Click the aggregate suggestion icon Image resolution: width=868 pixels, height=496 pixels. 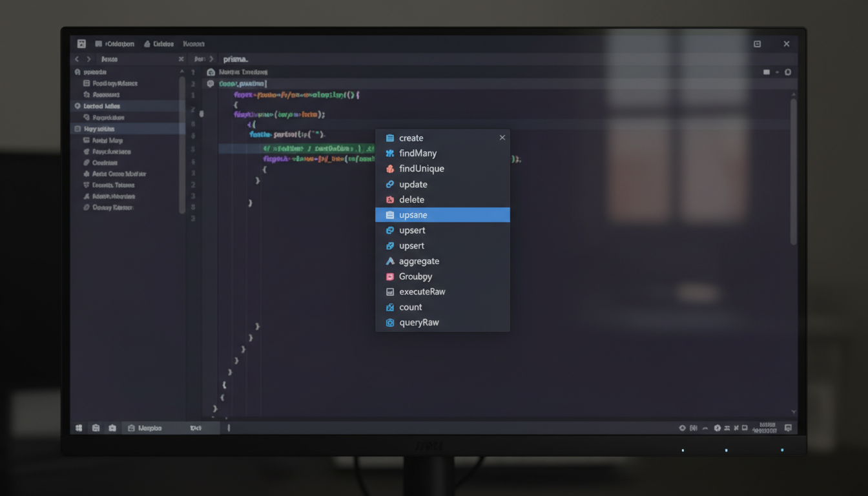(x=390, y=262)
